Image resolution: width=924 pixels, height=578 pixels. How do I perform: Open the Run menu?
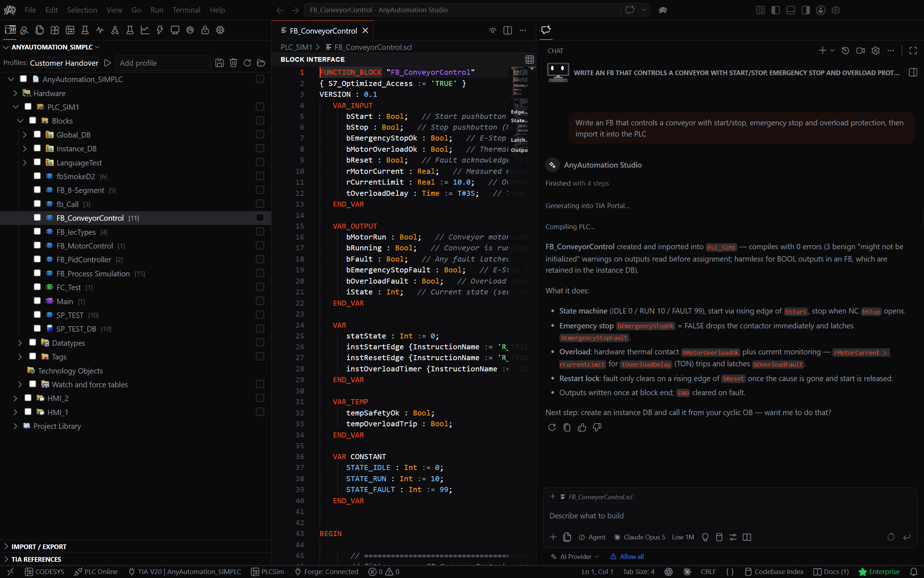coord(157,10)
